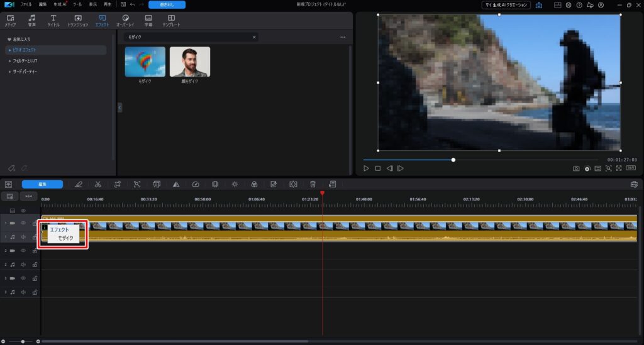Image resolution: width=644 pixels, height=345 pixels.
Task: Delete the selected clip with the trash icon
Action: click(x=313, y=184)
